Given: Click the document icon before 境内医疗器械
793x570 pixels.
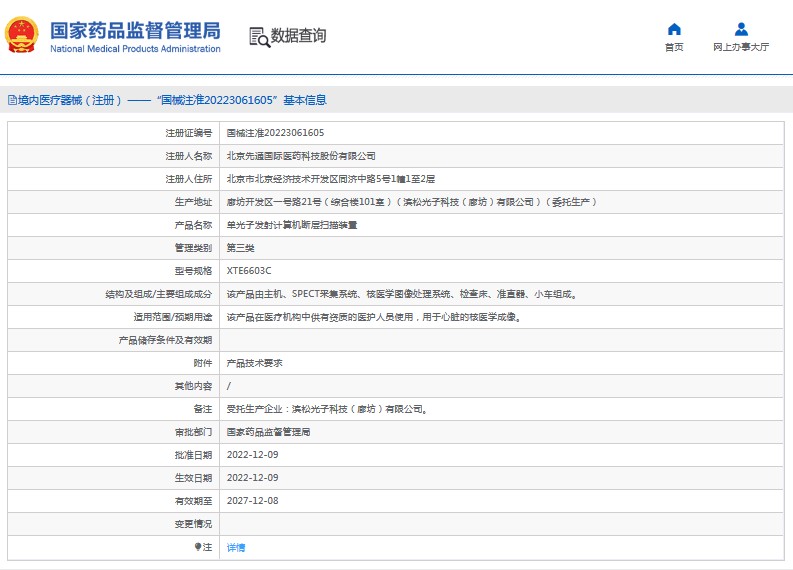Looking at the screenshot, I should (12, 100).
